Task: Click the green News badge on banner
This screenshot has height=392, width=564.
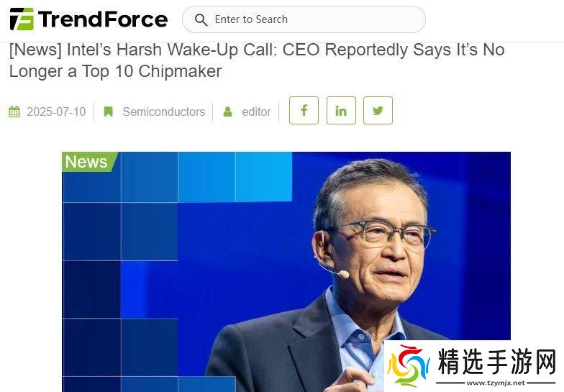Action: 88,161
